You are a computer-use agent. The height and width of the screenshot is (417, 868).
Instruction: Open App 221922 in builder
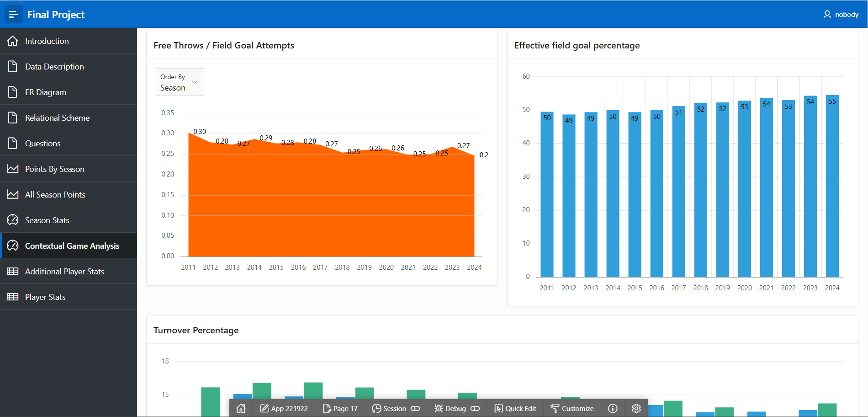(x=284, y=408)
